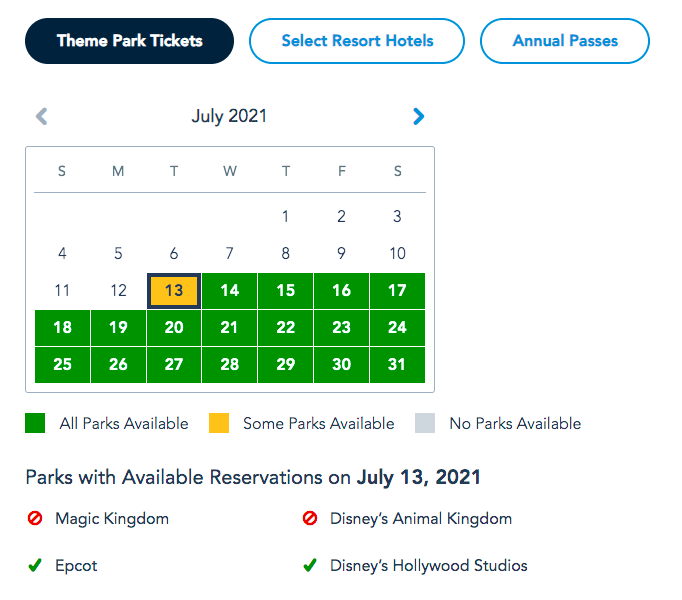Click the red unavailable icon beside Animal Kingdom
The height and width of the screenshot is (600, 682).
click(310, 518)
